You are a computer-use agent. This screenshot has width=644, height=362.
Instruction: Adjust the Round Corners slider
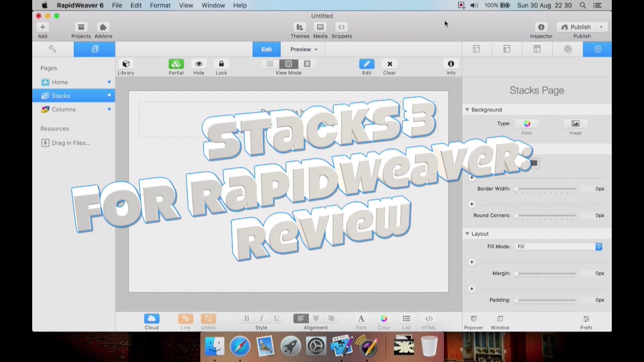[545, 216]
